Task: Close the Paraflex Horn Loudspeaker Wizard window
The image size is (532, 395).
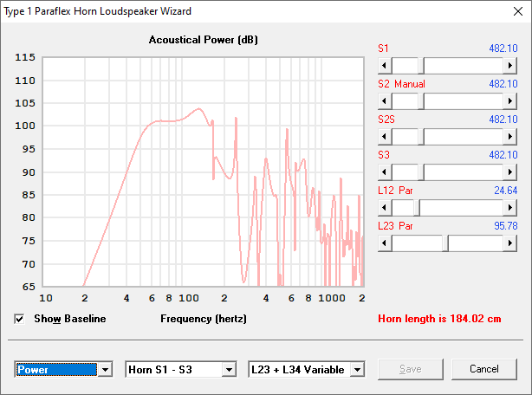Action: [x=518, y=11]
